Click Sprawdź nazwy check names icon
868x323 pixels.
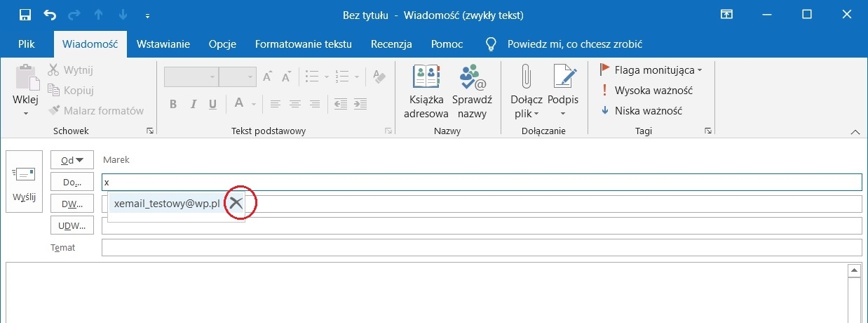(x=472, y=91)
